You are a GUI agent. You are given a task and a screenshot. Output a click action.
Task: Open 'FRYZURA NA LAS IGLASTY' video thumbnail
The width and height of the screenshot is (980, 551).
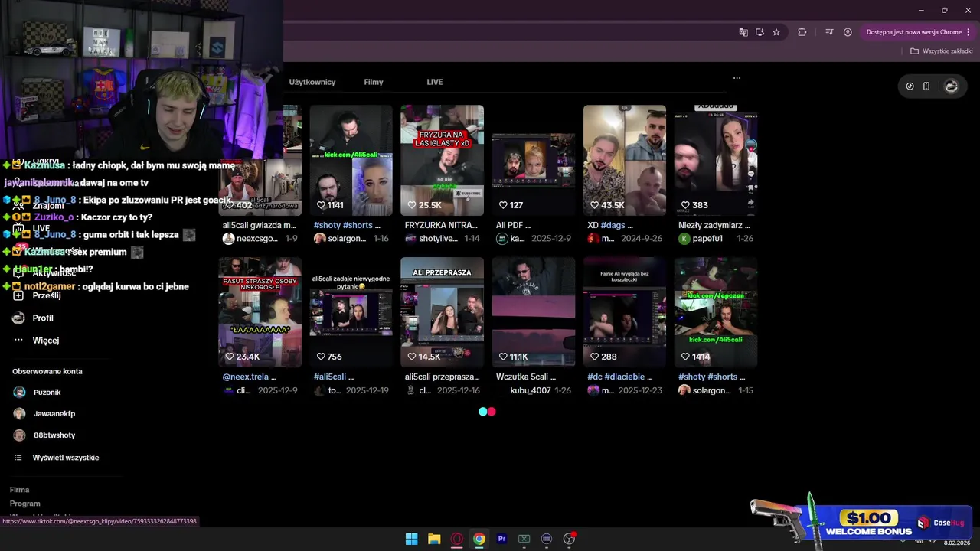(442, 160)
